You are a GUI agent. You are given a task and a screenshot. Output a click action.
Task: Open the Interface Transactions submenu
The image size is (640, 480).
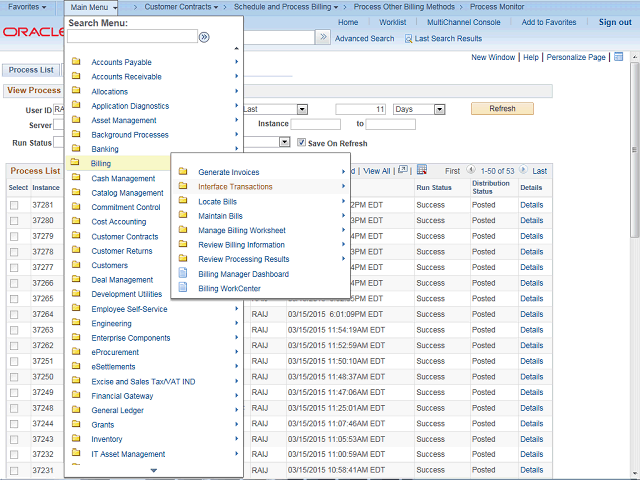coord(235,187)
